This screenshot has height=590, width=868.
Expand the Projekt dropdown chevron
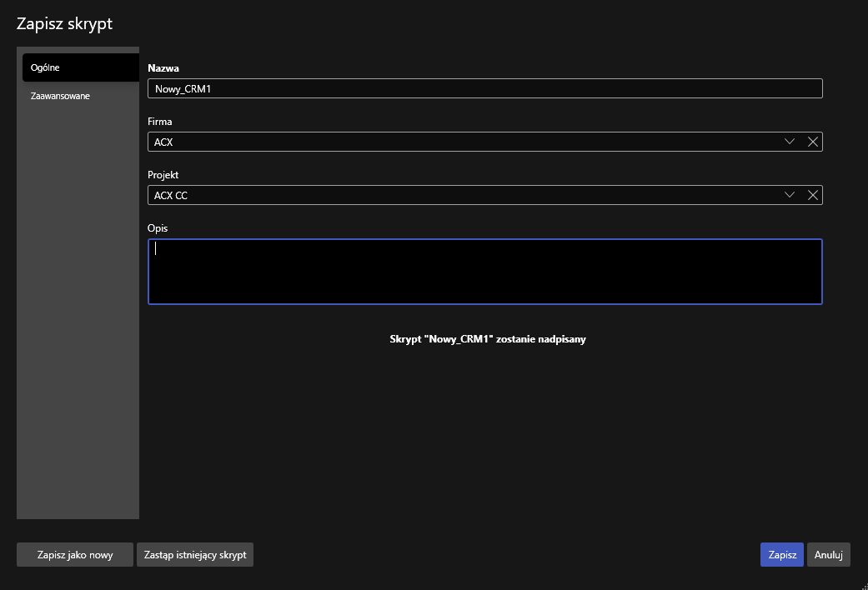(x=790, y=195)
